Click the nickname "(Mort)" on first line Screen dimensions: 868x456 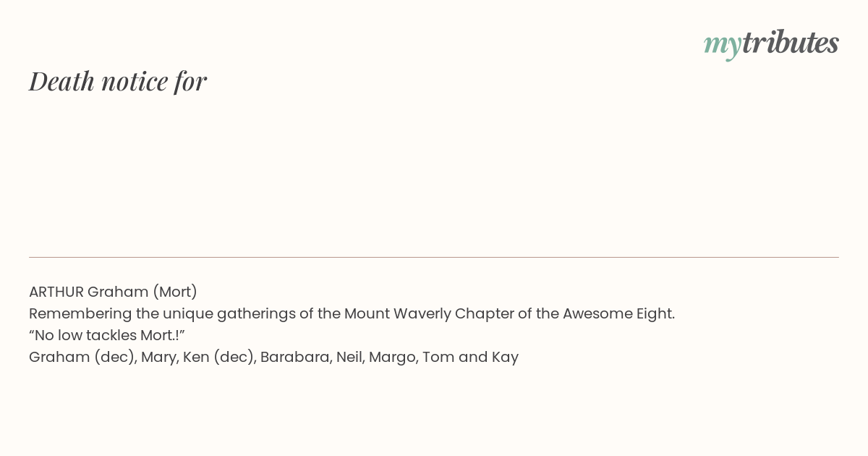coord(174,292)
